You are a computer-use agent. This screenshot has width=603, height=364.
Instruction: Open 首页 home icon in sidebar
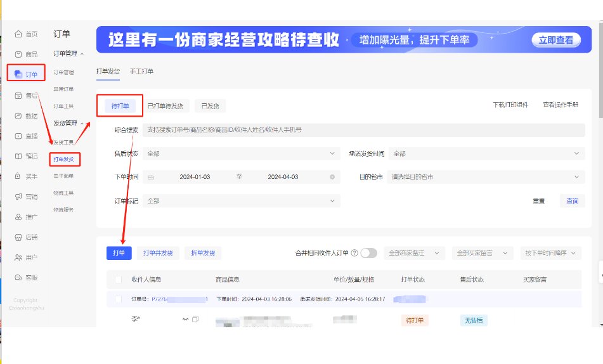(19, 34)
